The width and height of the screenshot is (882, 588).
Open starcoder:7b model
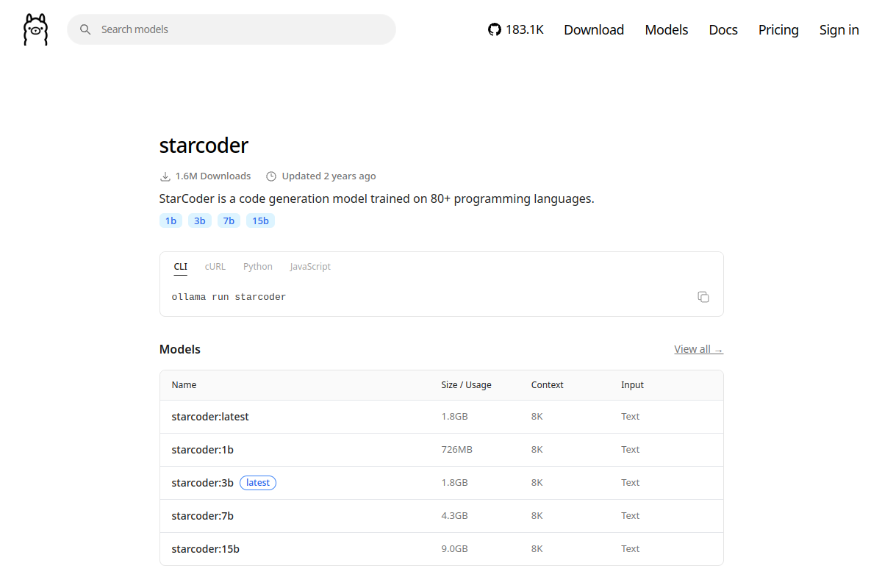[202, 516]
